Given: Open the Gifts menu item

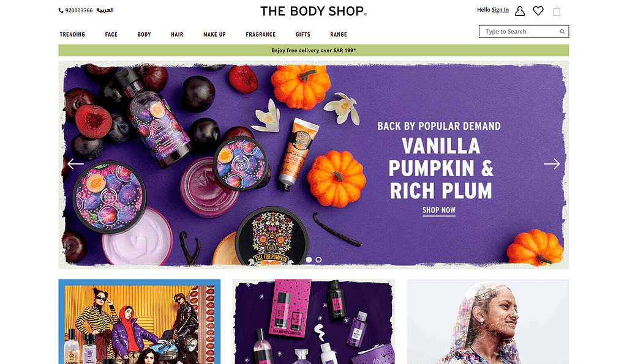Looking at the screenshot, I should pos(302,34).
